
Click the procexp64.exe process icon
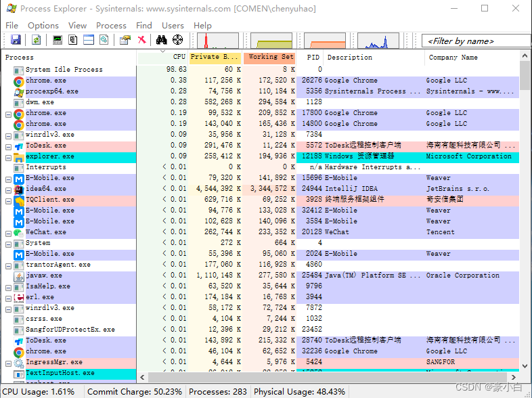click(19, 91)
